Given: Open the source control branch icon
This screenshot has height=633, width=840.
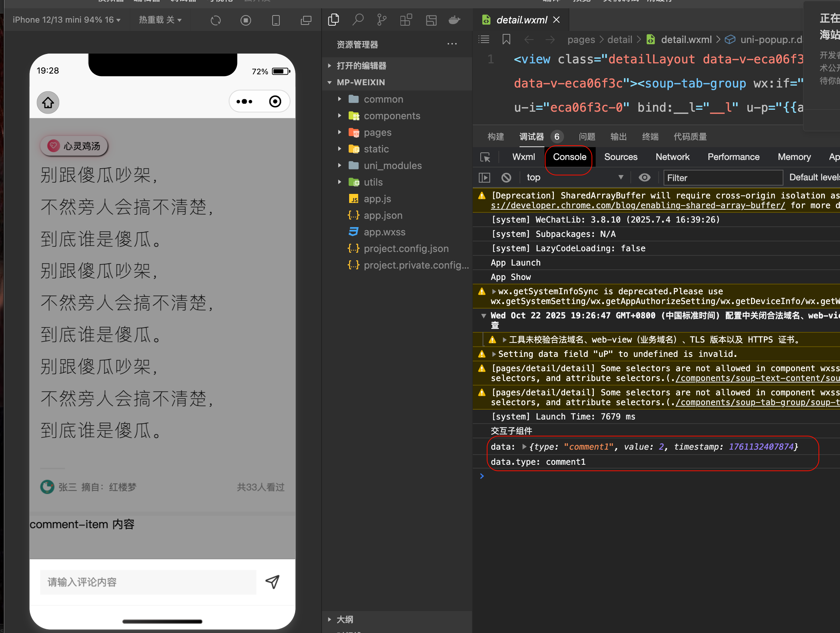Looking at the screenshot, I should click(382, 20).
